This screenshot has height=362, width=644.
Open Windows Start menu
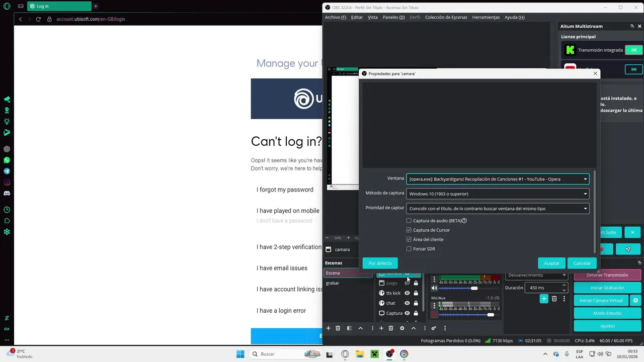click(240, 354)
